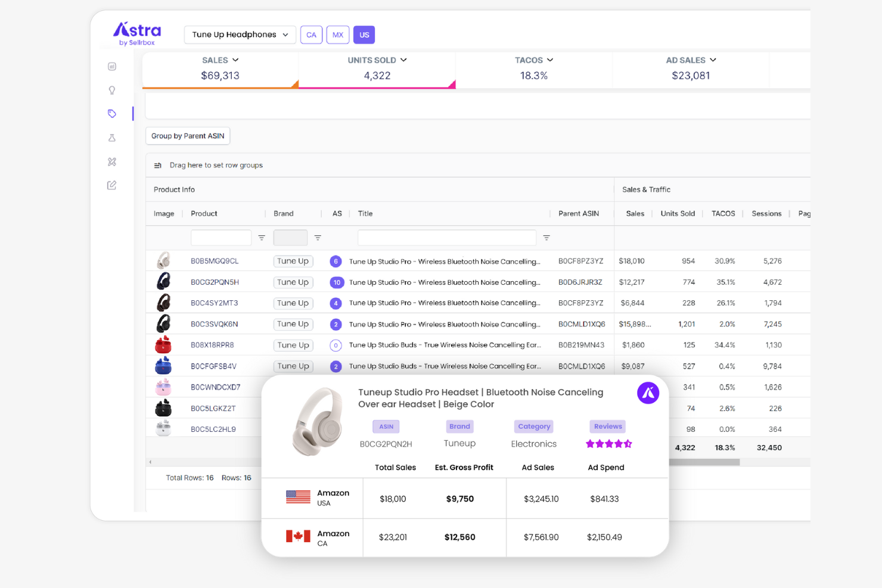Image resolution: width=882 pixels, height=588 pixels.
Task: Open the flask experiments icon in sidebar
Action: [111, 138]
